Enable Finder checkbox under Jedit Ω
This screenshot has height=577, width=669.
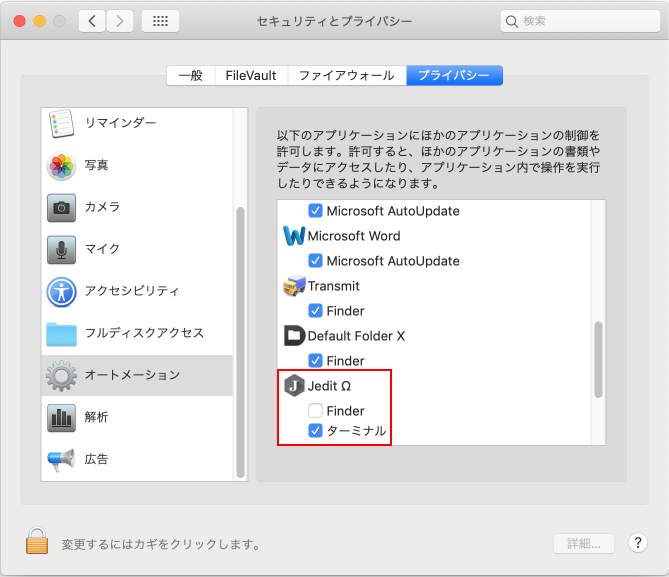(x=315, y=411)
